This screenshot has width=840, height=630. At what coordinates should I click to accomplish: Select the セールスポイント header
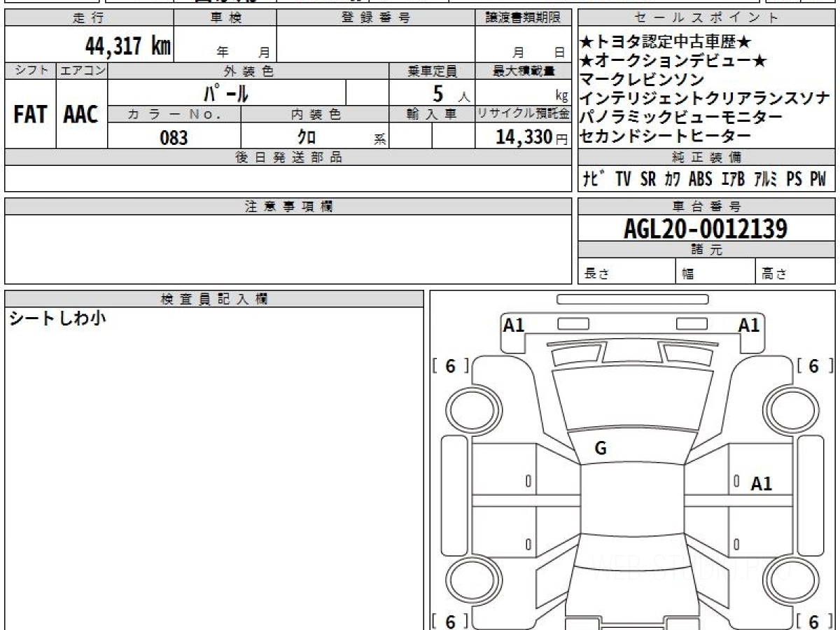point(707,18)
